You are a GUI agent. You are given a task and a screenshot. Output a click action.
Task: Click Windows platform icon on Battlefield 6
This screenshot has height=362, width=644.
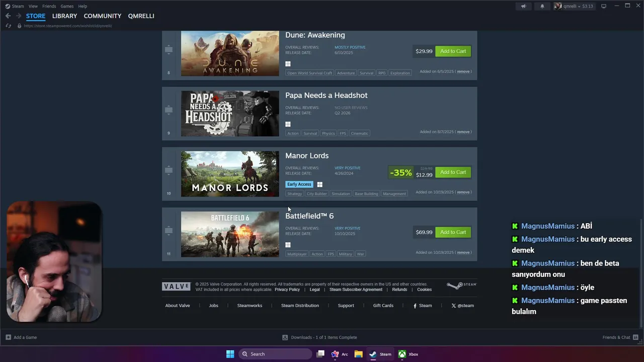tap(288, 245)
